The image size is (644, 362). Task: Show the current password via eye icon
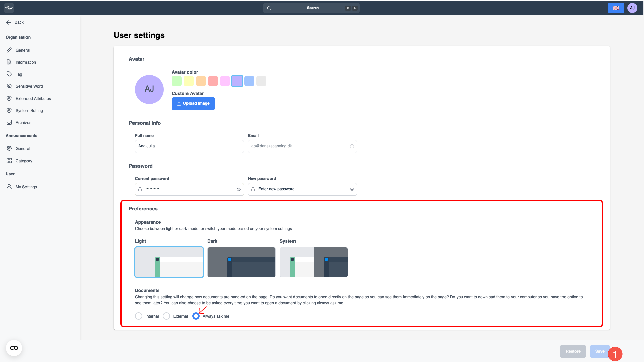pyautogui.click(x=239, y=189)
